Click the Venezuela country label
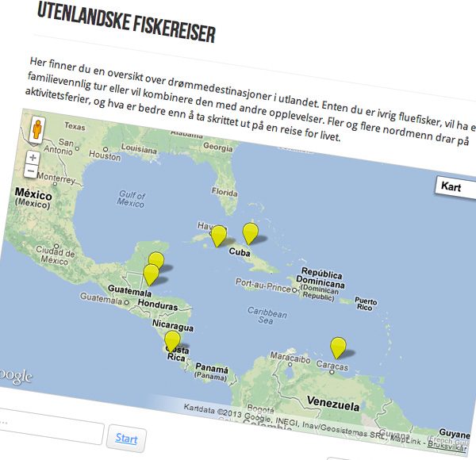This screenshot has height=460, width=476. (x=333, y=404)
